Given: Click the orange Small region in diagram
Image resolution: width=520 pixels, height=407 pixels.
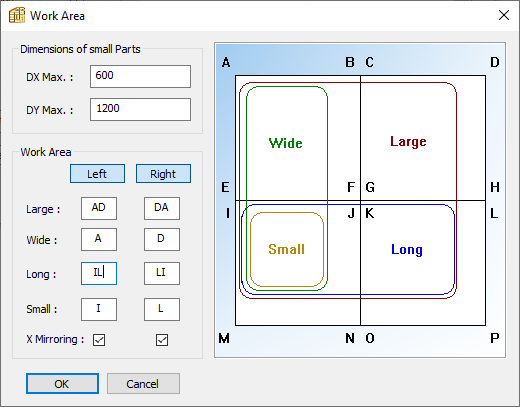Looking at the screenshot, I should (287, 249).
